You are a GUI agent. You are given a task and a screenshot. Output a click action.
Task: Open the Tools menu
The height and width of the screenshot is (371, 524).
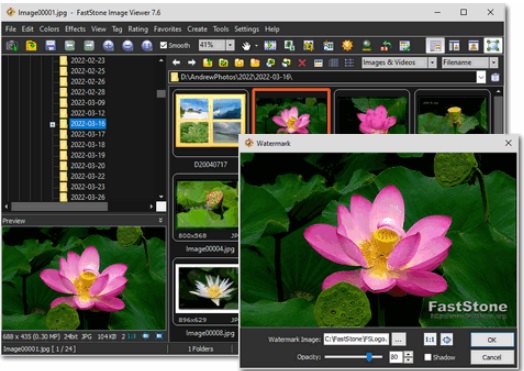(x=221, y=29)
